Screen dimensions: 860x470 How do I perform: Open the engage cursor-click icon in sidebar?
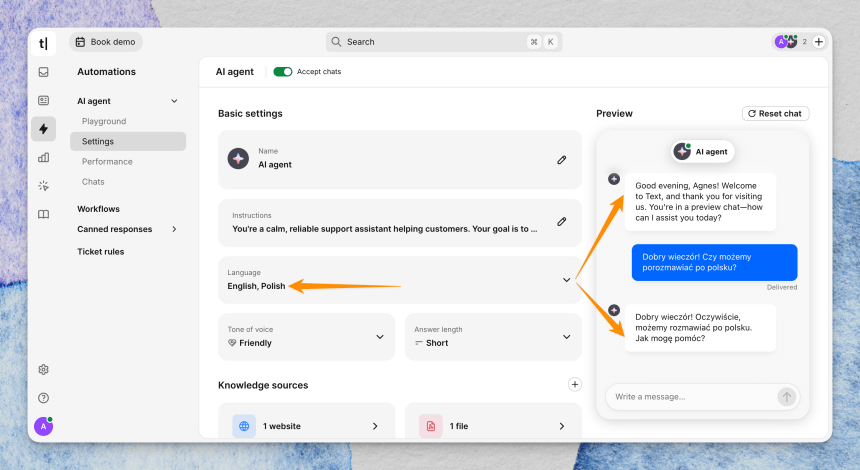(x=43, y=186)
